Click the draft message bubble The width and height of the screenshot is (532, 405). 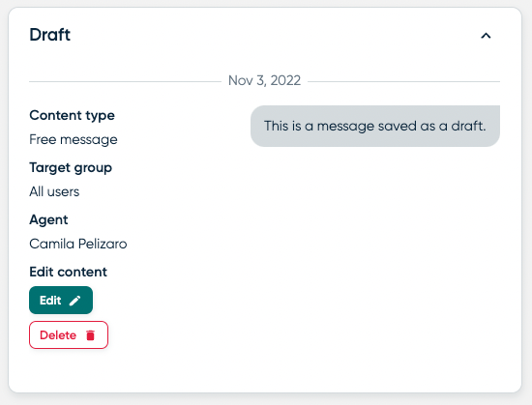[375, 126]
